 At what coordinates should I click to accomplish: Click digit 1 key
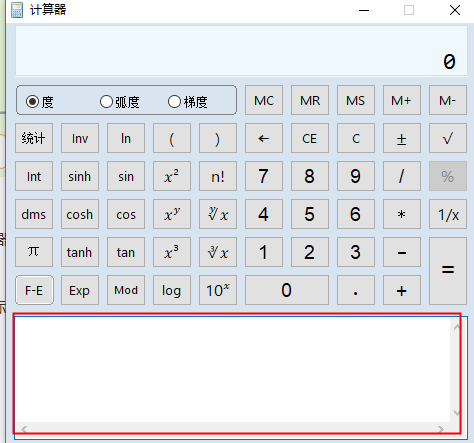coord(264,252)
